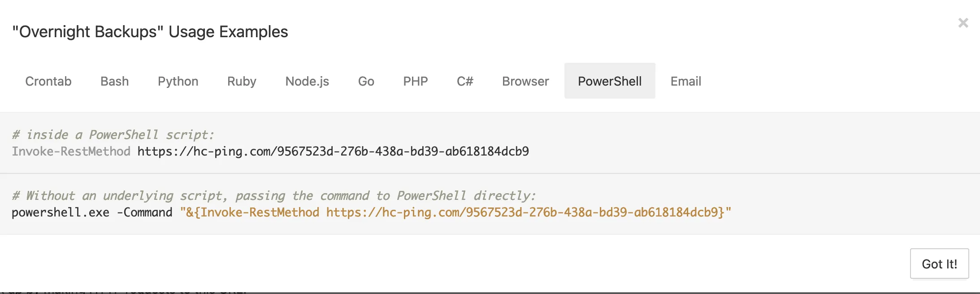This screenshot has width=980, height=294.
Task: Switch to the Node.js tab
Action: 307,81
